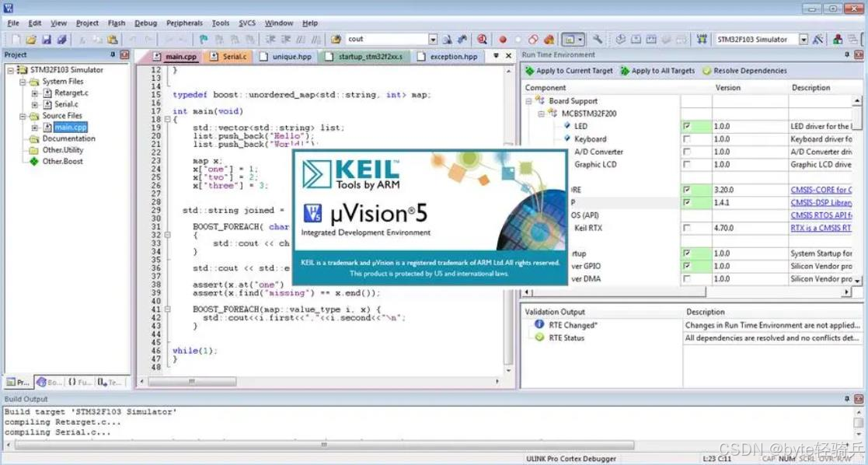868x465 pixels.
Task: Click Resolve Dependencies
Action: (x=744, y=71)
